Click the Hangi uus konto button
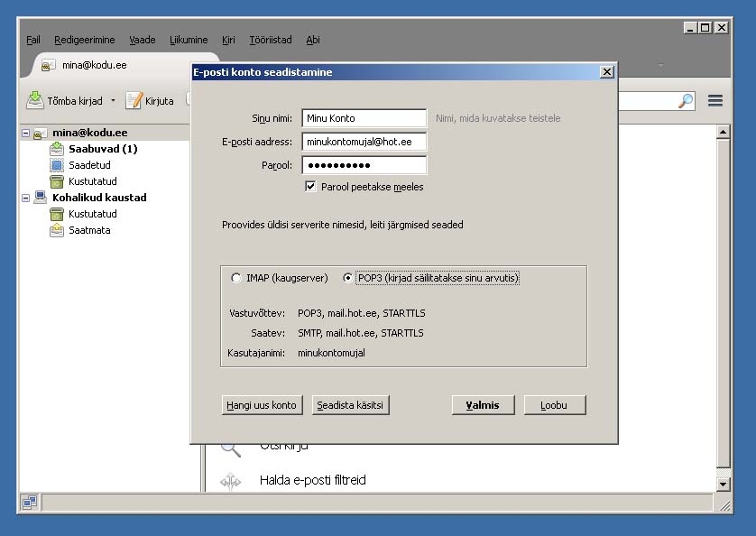This screenshot has width=756, height=536. [262, 405]
